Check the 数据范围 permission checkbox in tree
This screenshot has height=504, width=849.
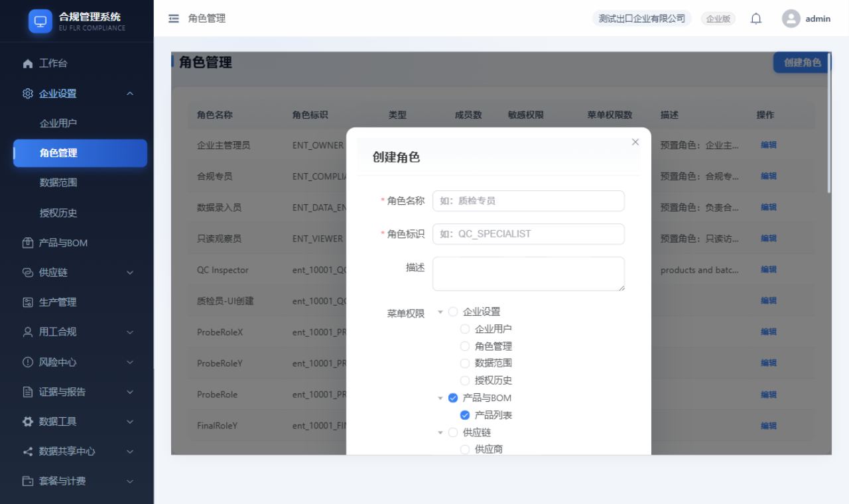pyautogui.click(x=465, y=363)
